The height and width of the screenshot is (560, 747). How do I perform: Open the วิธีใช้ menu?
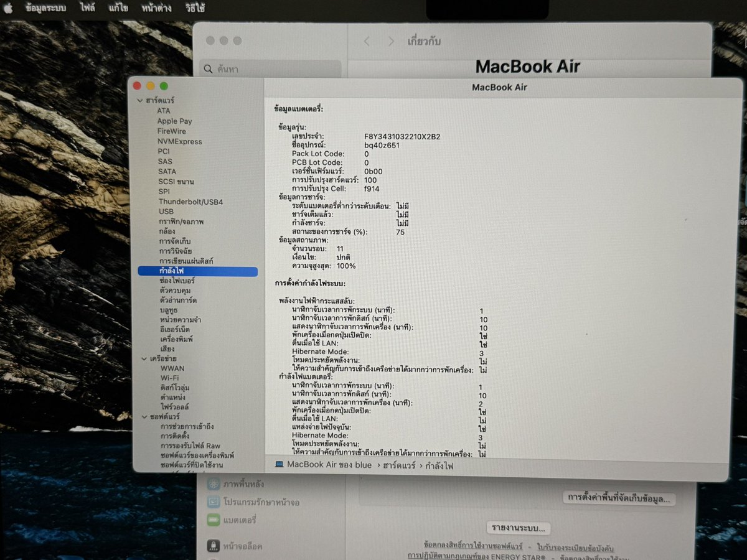pyautogui.click(x=195, y=9)
